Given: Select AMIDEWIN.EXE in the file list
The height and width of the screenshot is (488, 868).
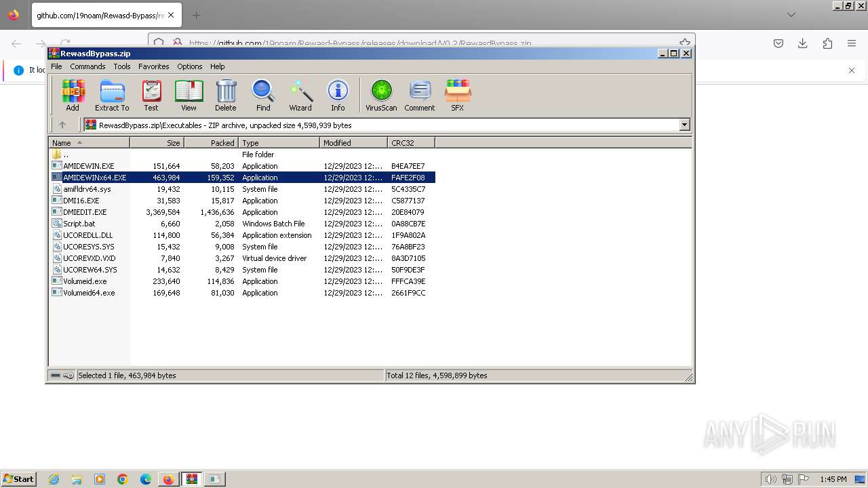Looking at the screenshot, I should (242, 166).
